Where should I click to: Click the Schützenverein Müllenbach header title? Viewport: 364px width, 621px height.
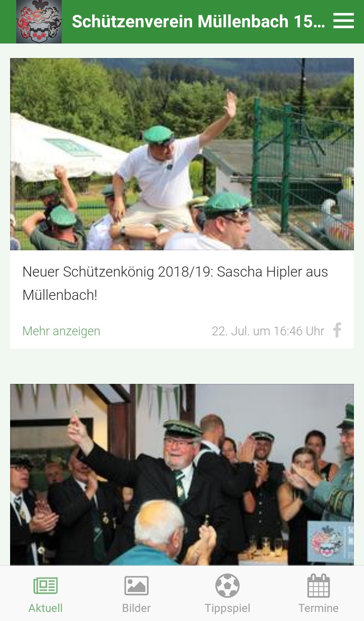[199, 21]
